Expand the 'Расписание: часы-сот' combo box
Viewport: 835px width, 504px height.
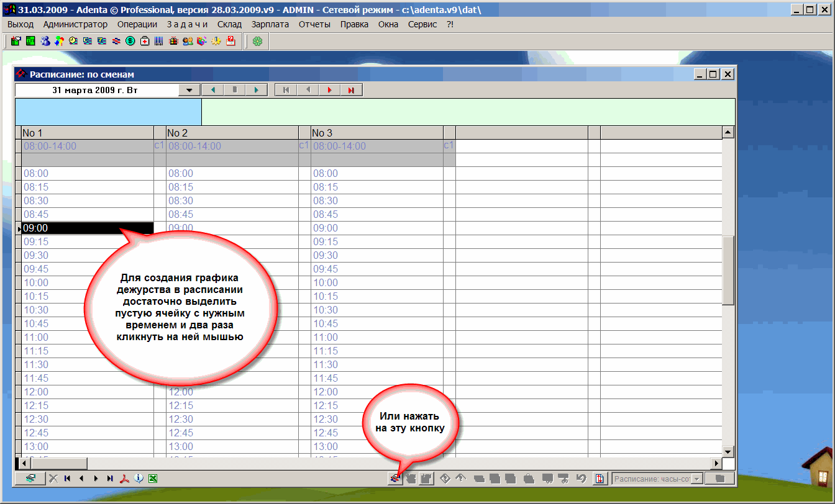696,479
